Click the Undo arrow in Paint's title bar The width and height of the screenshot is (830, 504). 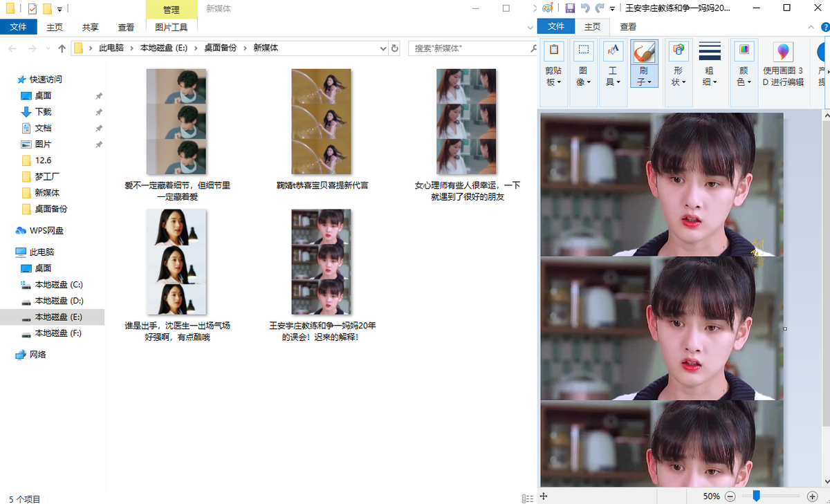pyautogui.click(x=585, y=8)
